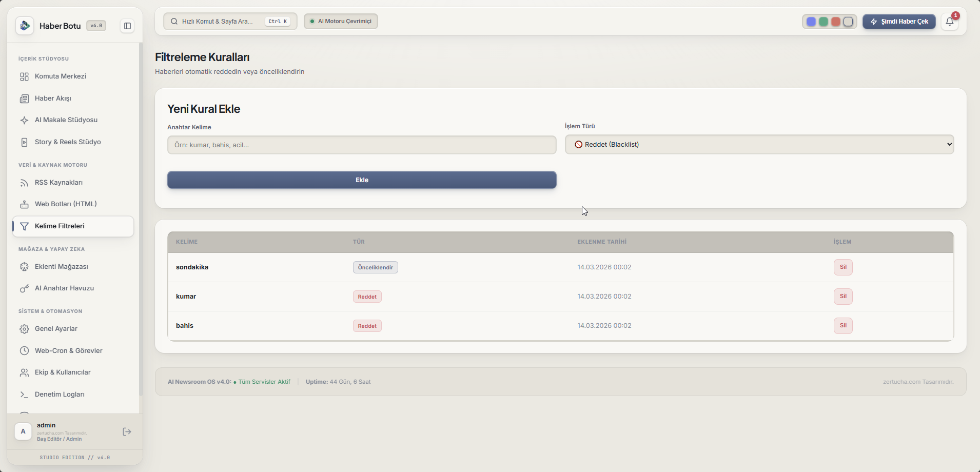Image resolution: width=980 pixels, height=472 pixels.
Task: Open the İşlem Türü dropdown
Action: [759, 145]
